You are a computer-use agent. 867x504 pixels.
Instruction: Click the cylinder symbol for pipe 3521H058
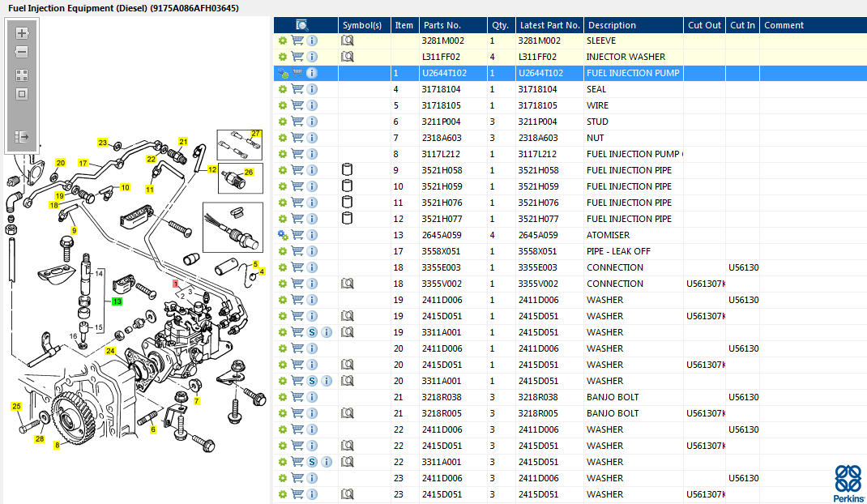tap(348, 170)
